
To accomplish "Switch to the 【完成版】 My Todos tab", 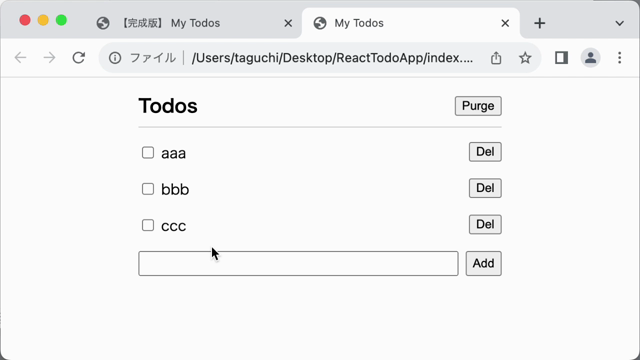I will click(x=192, y=23).
